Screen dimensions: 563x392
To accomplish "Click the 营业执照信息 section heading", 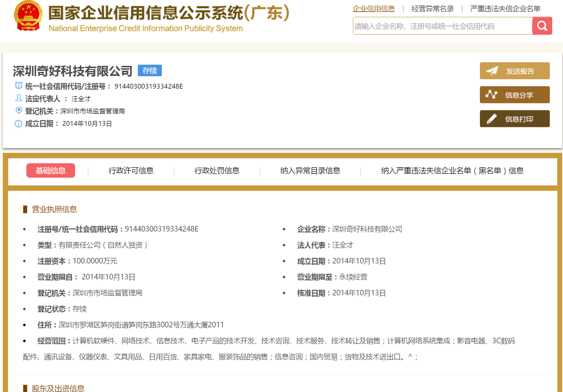I will (54, 209).
